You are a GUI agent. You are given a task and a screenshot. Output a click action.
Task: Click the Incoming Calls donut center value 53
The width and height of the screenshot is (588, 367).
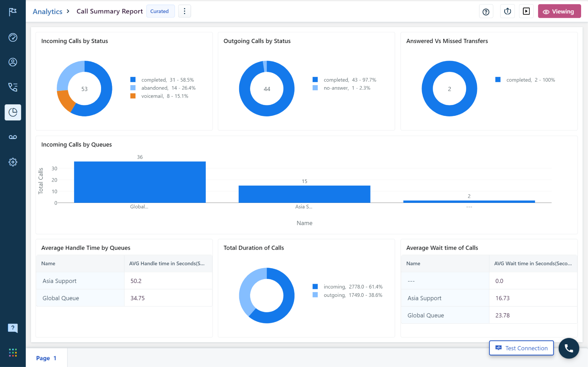tap(84, 89)
